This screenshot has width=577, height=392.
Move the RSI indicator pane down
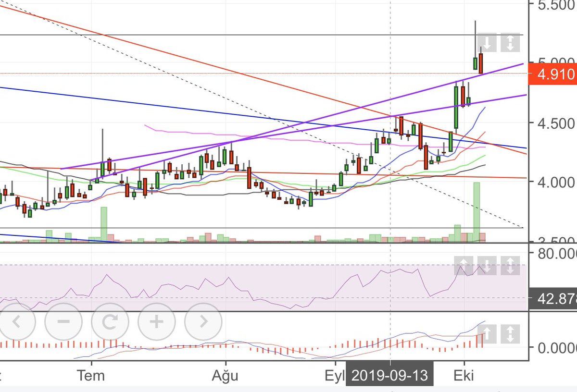click(487, 265)
